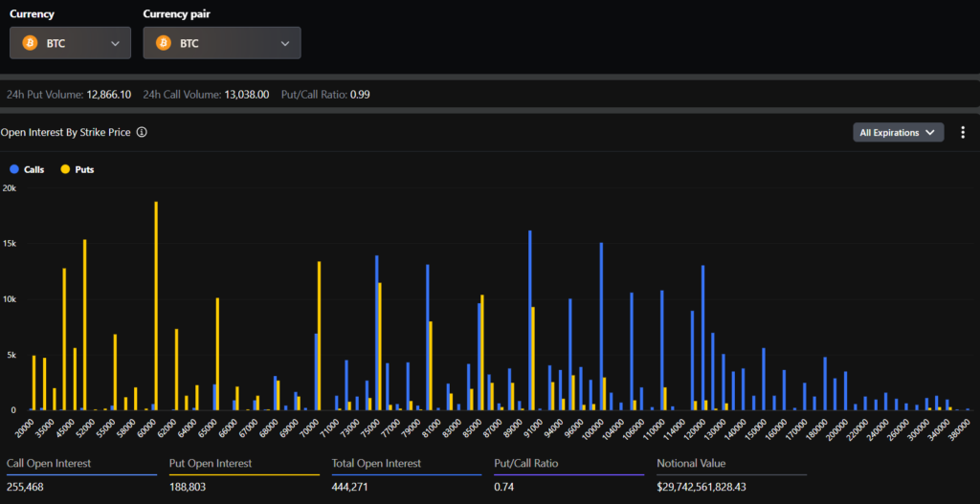Click the Call Open Interest summary tab
The image size is (980, 504).
(48, 464)
